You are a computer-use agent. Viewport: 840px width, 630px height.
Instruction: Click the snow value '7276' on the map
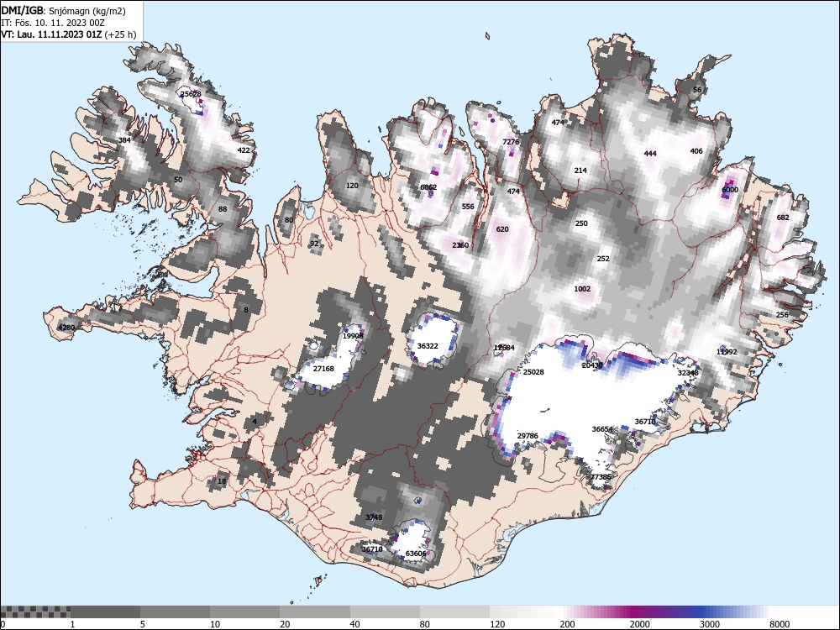[x=511, y=142]
